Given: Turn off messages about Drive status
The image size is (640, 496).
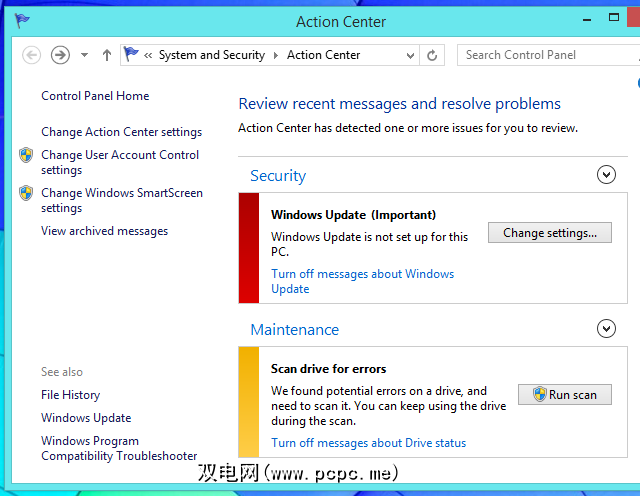Looking at the screenshot, I should (x=369, y=443).
